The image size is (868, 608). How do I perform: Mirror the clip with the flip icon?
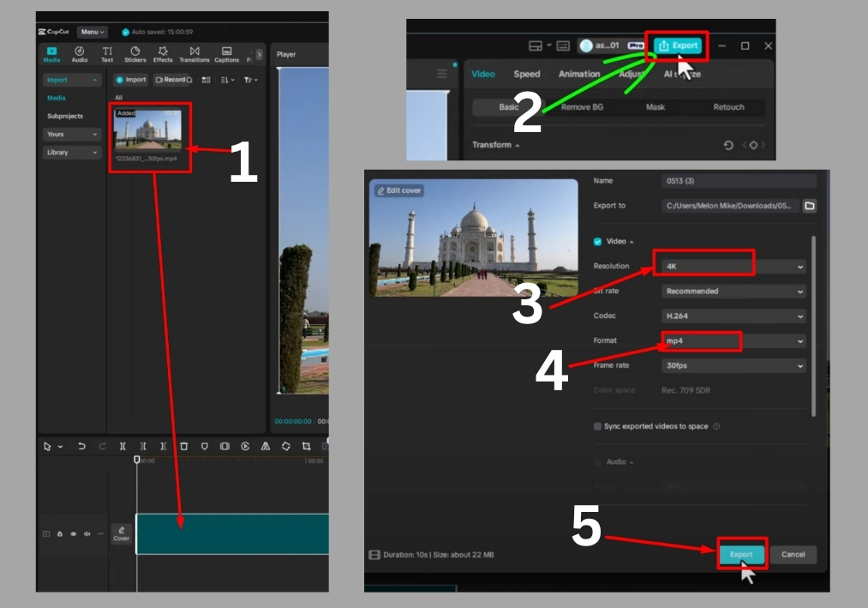point(266,446)
